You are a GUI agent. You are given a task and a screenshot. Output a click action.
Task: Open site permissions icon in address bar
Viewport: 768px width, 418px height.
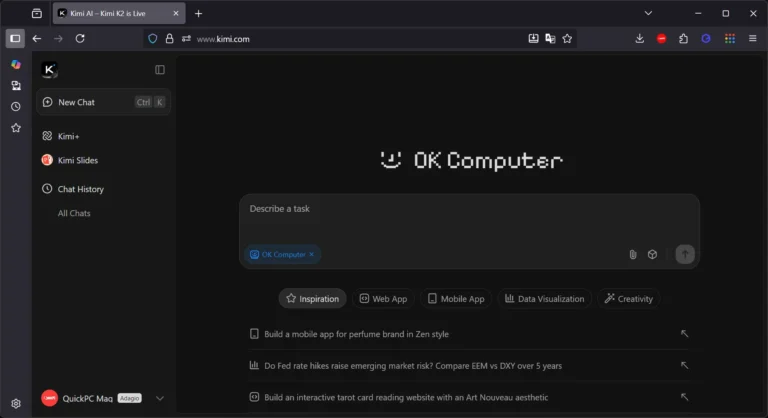[x=186, y=39]
